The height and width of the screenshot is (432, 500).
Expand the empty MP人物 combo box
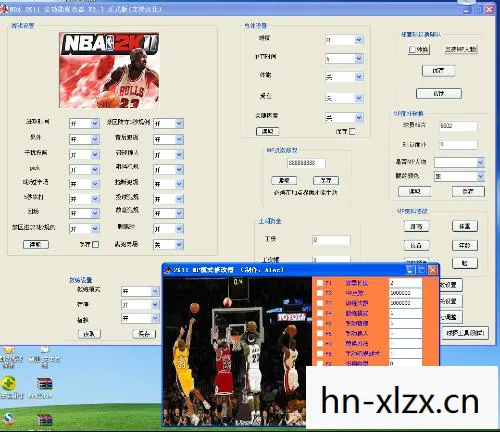480,162
